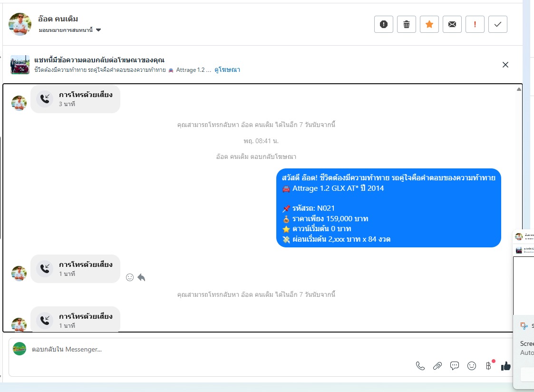Open emoji picker in reply box
Viewport: 534px width, 392px height.
click(472, 366)
